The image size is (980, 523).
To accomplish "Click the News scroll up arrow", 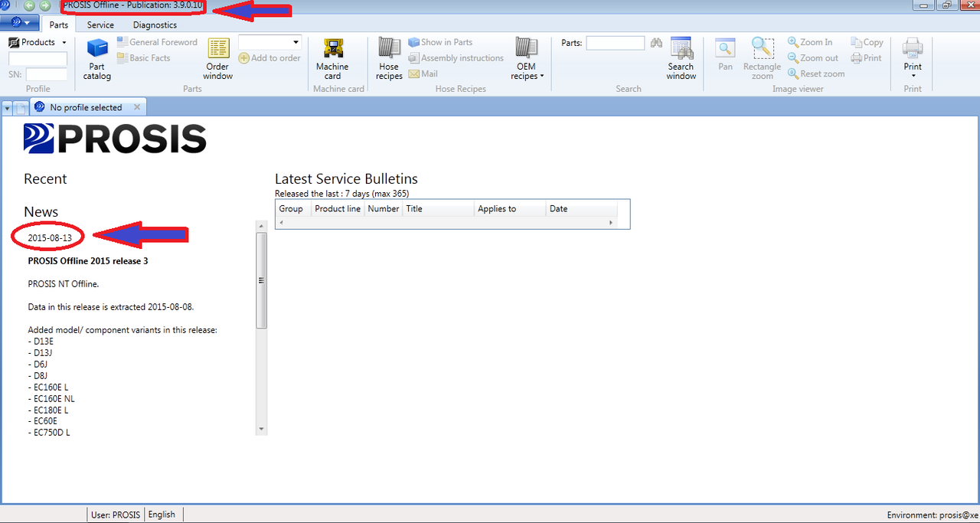I will pyautogui.click(x=261, y=226).
